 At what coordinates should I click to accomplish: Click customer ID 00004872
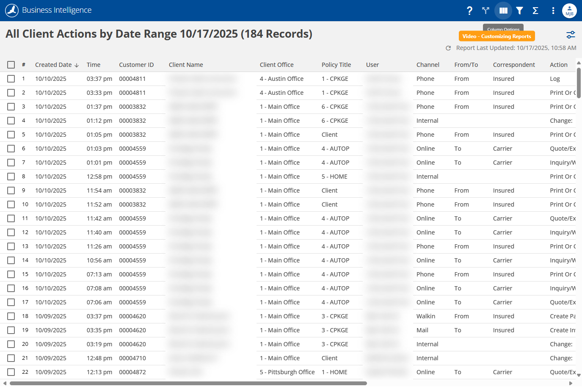132,372
